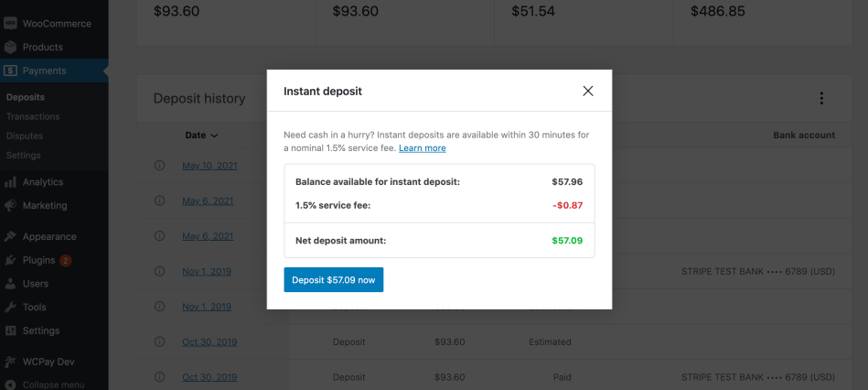Open the Learn more link
The width and height of the screenshot is (868, 390).
point(423,148)
